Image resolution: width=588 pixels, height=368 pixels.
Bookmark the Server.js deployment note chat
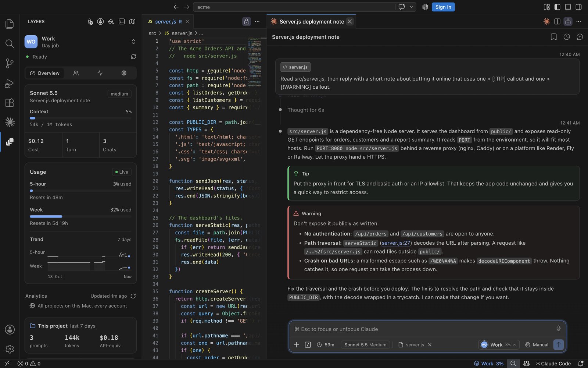553,37
